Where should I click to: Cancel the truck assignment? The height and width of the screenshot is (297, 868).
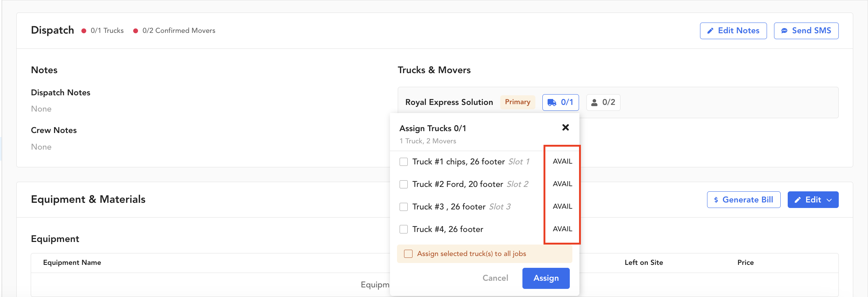495,278
